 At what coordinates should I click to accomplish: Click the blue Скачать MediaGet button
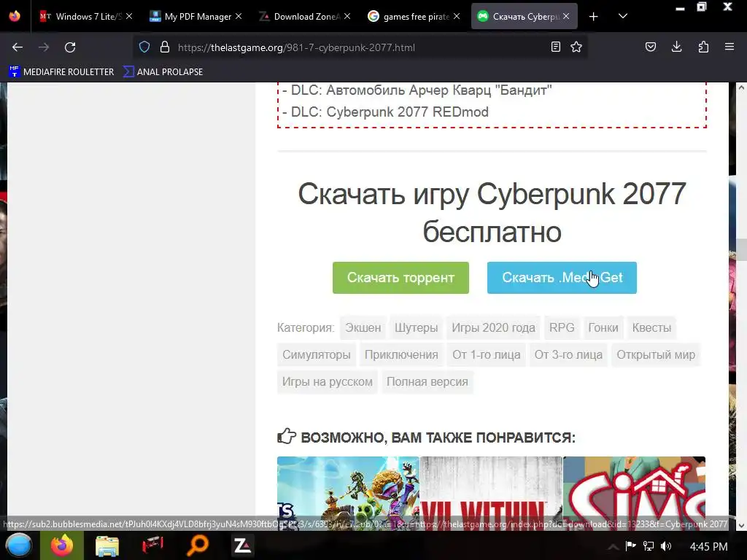[562, 278]
